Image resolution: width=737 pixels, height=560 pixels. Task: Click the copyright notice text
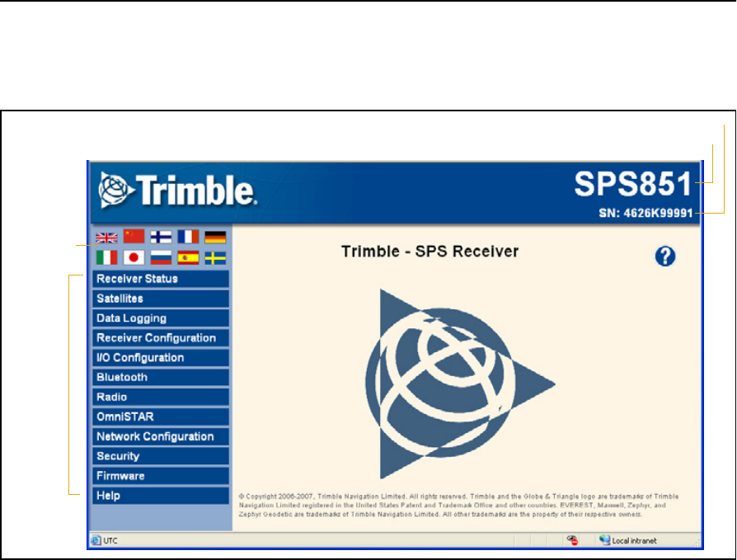click(458, 506)
